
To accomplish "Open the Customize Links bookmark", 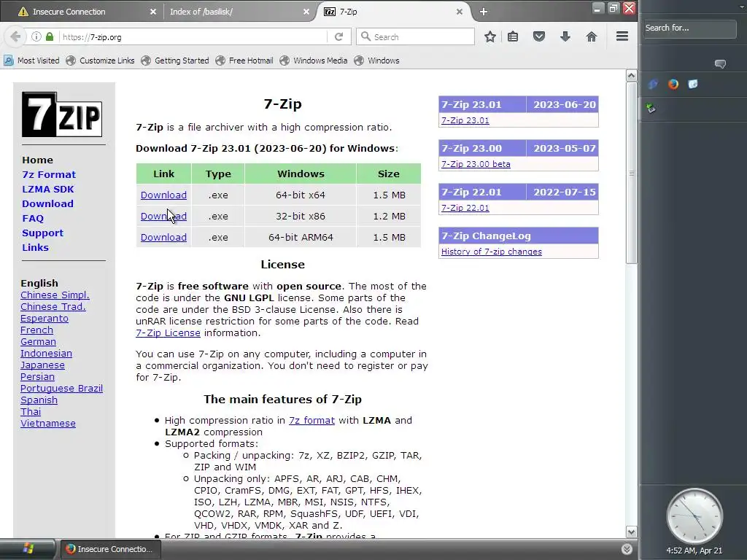I will coord(101,61).
